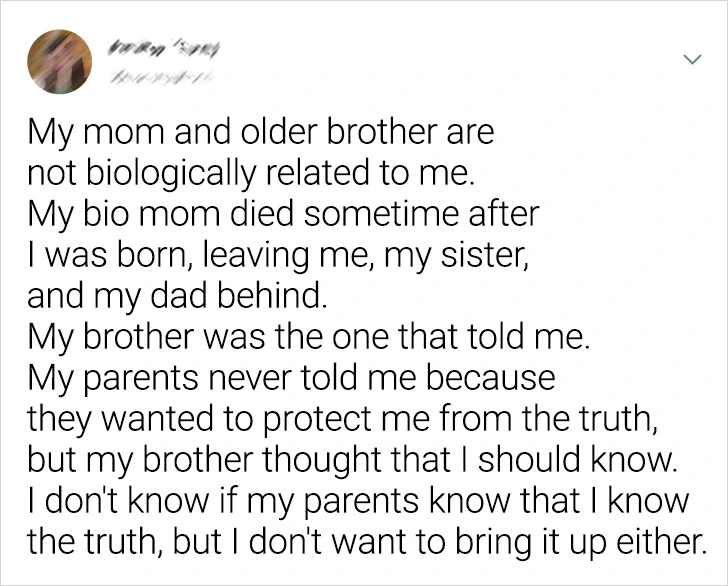Click the line starting "I was born, leaving me"
The height and width of the screenshot is (586, 728).
coord(270,255)
